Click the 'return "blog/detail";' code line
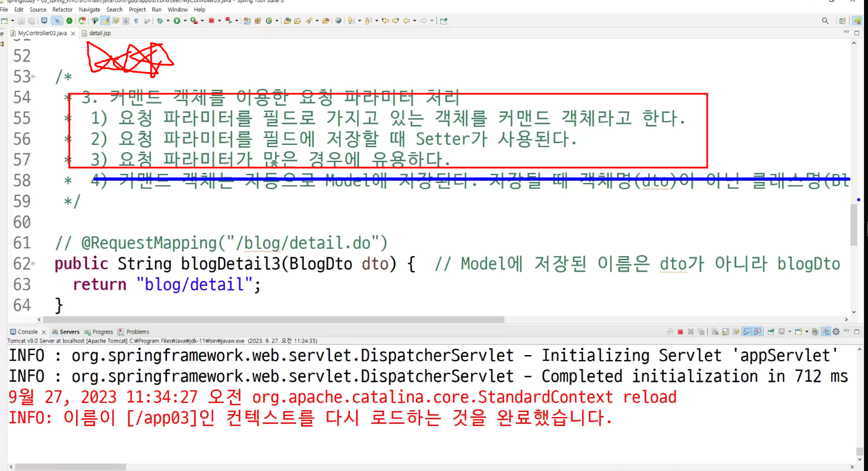Screen dimensions: 868x471 coord(167,284)
